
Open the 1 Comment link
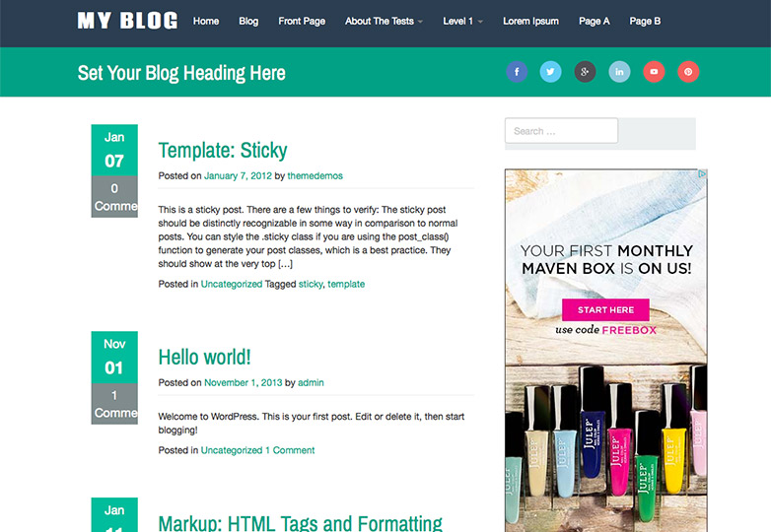290,450
